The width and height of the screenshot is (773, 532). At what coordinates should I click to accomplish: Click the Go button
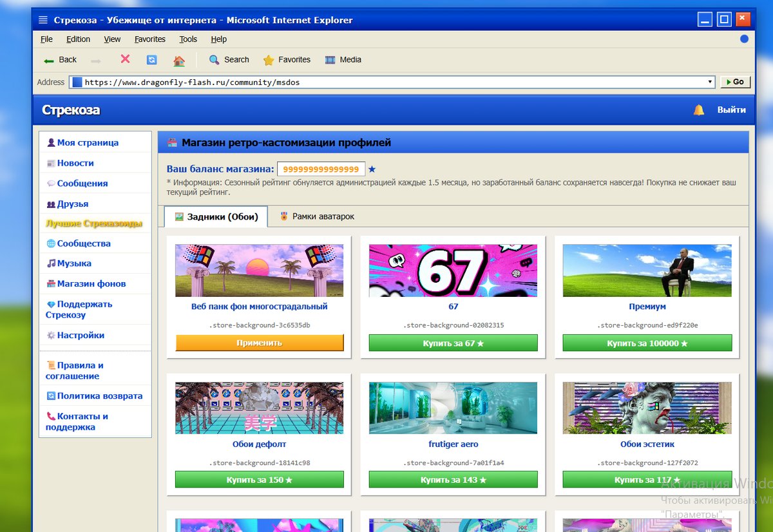[x=735, y=82]
